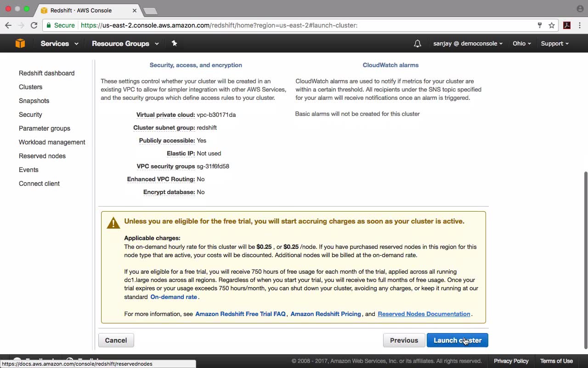Image resolution: width=588 pixels, height=368 pixels.
Task: Click the Adobe PDF extension icon
Action: click(567, 25)
